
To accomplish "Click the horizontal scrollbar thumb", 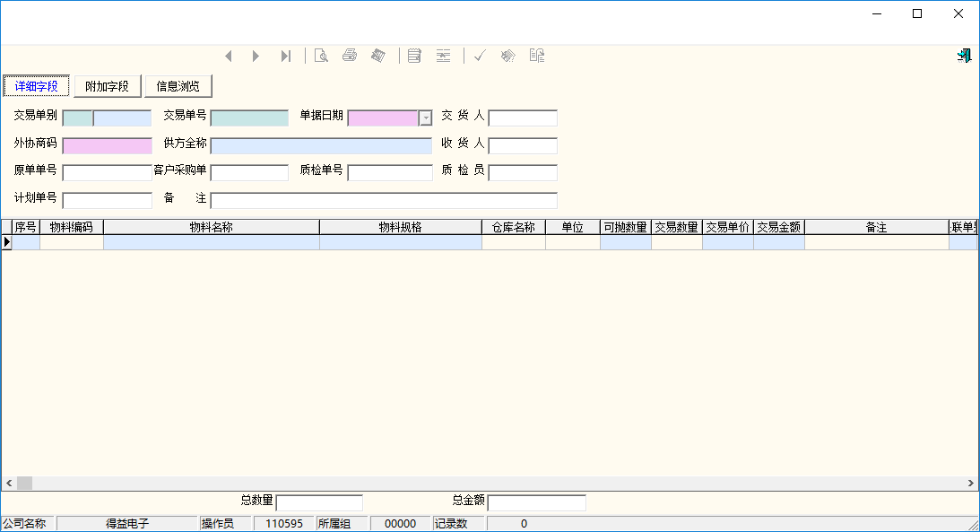I will 24,484.
